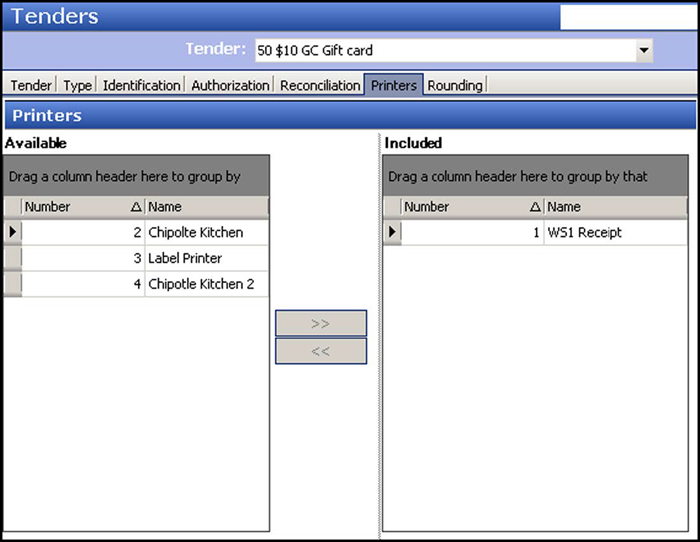
Task: Click the blank field in the Tenders title bar
Action: pos(629,17)
